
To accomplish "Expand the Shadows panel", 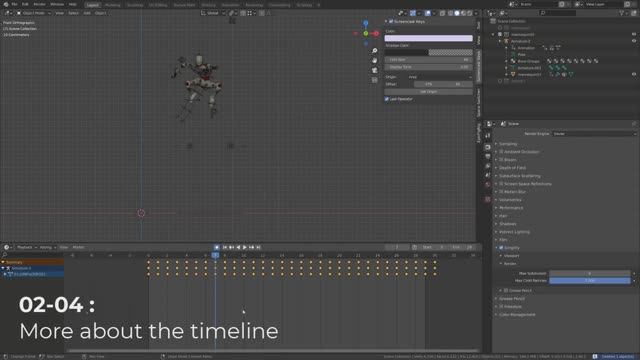I will tap(508, 224).
